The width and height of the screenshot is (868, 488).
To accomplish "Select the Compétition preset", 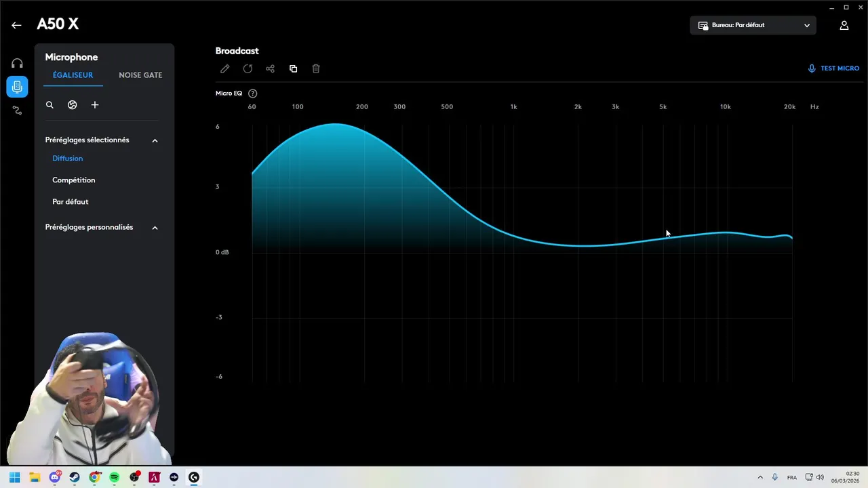I will point(74,180).
